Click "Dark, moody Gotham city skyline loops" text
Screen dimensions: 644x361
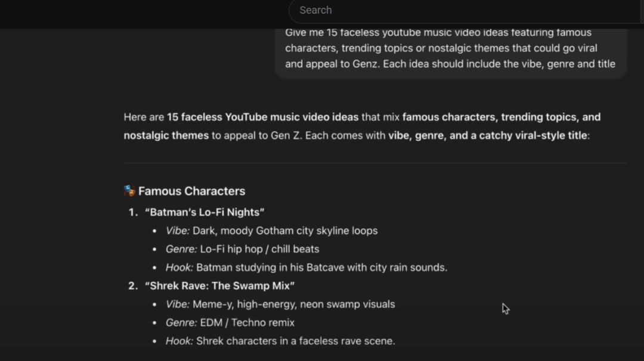[285, 230]
